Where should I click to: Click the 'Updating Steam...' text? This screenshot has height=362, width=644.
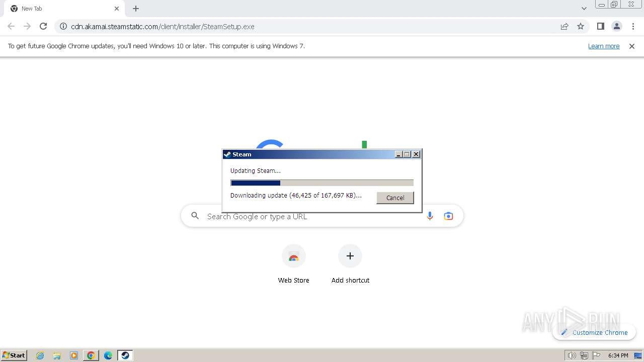256,171
